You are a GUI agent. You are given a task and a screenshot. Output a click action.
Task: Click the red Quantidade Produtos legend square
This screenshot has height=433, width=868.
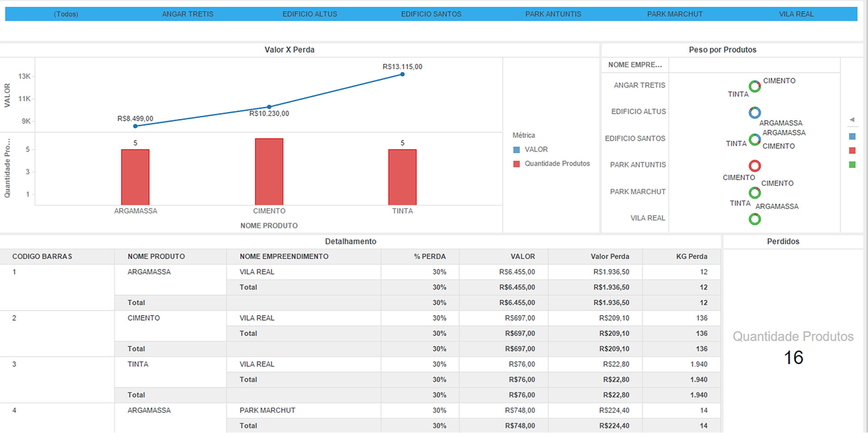click(517, 164)
